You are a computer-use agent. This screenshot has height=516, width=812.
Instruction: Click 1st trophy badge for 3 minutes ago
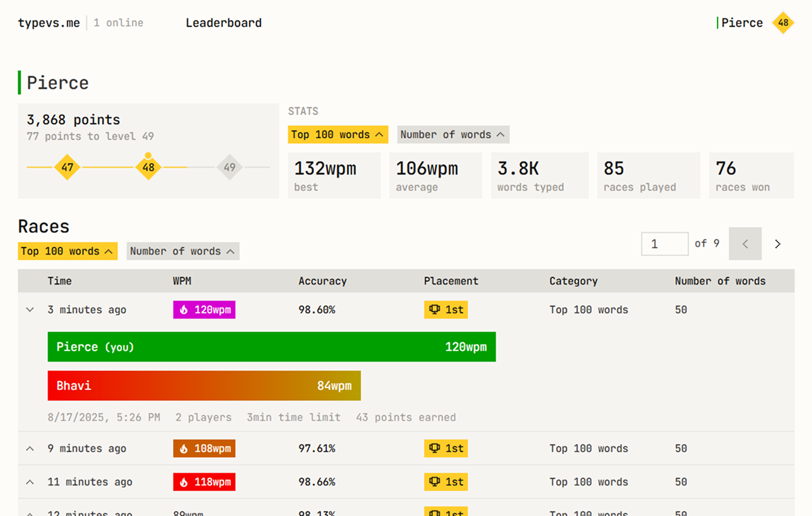tap(446, 310)
